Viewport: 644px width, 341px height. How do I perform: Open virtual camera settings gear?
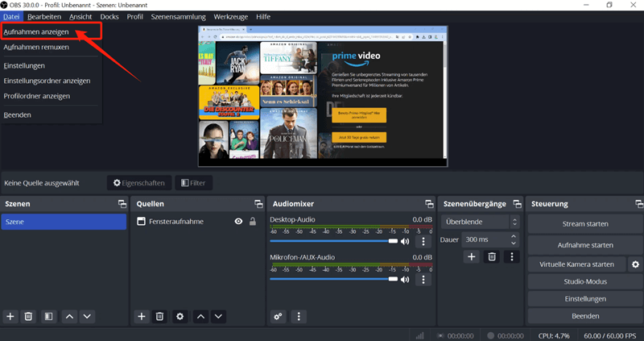(x=635, y=264)
